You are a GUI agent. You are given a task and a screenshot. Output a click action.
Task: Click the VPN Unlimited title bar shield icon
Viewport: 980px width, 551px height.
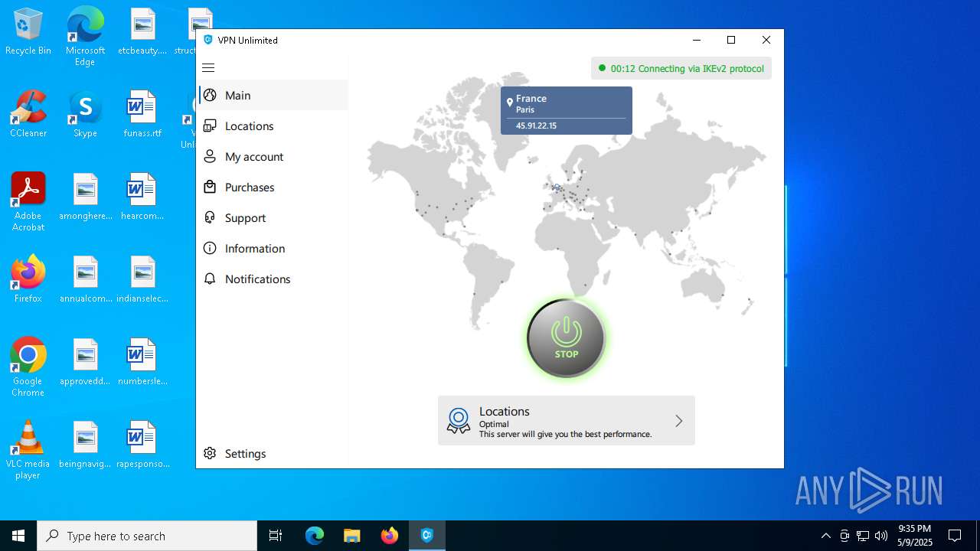[x=208, y=40]
